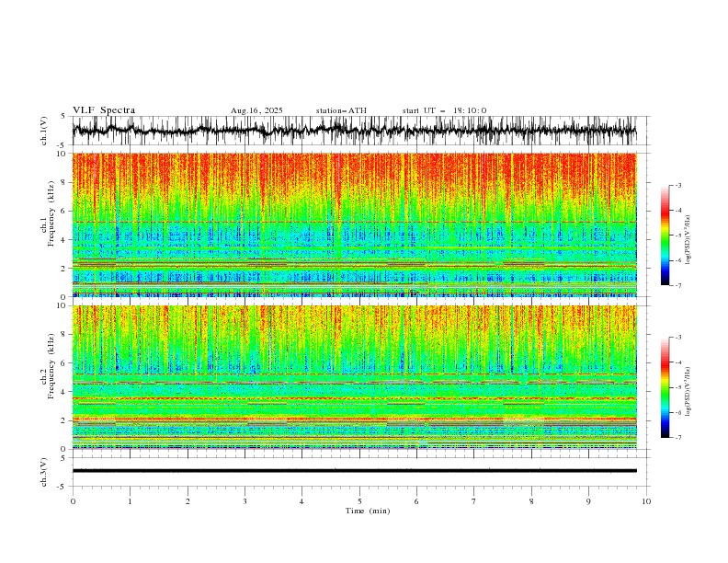Click time axis tick label "2"
Viewport: 728px width, 563px height.
188,501
